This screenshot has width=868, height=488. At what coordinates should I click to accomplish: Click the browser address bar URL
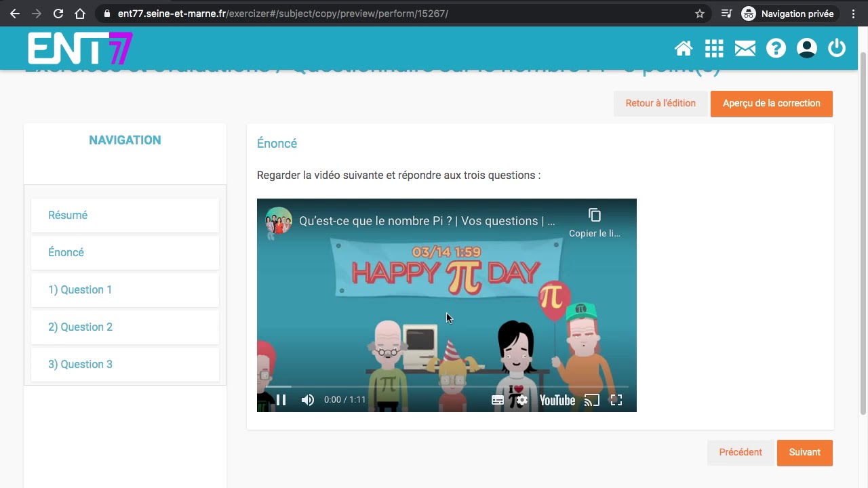pos(283,14)
